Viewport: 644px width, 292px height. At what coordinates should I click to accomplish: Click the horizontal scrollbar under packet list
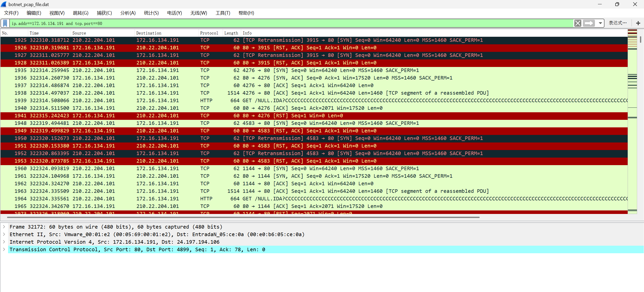point(243,217)
